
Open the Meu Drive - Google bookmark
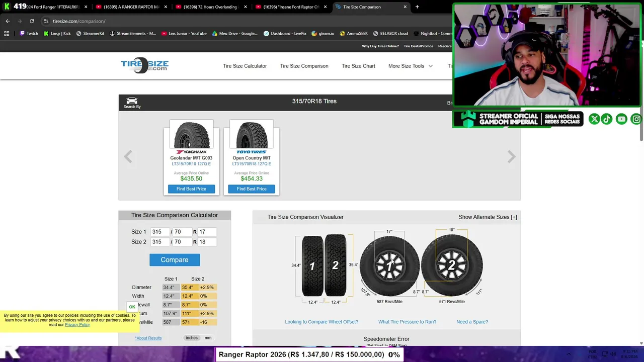(x=235, y=34)
